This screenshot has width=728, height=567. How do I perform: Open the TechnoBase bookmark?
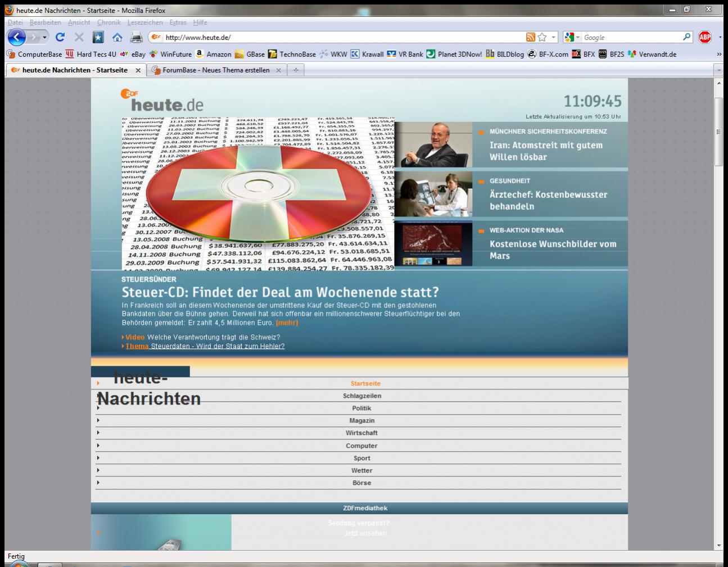tap(292, 55)
